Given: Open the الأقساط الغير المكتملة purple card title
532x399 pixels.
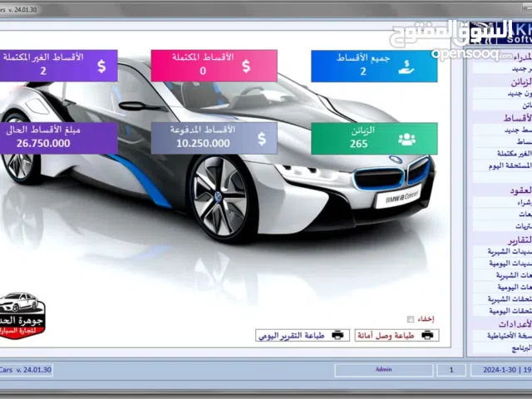Looking at the screenshot, I should click(43, 57).
